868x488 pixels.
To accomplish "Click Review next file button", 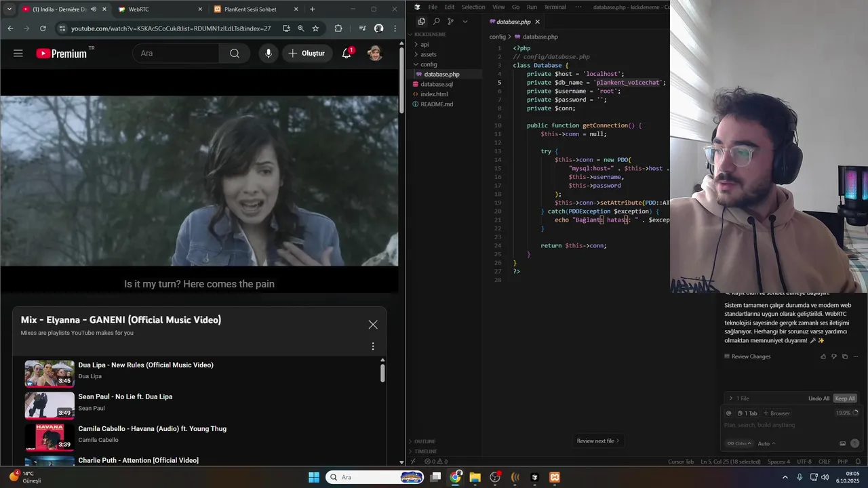I will click(x=598, y=441).
